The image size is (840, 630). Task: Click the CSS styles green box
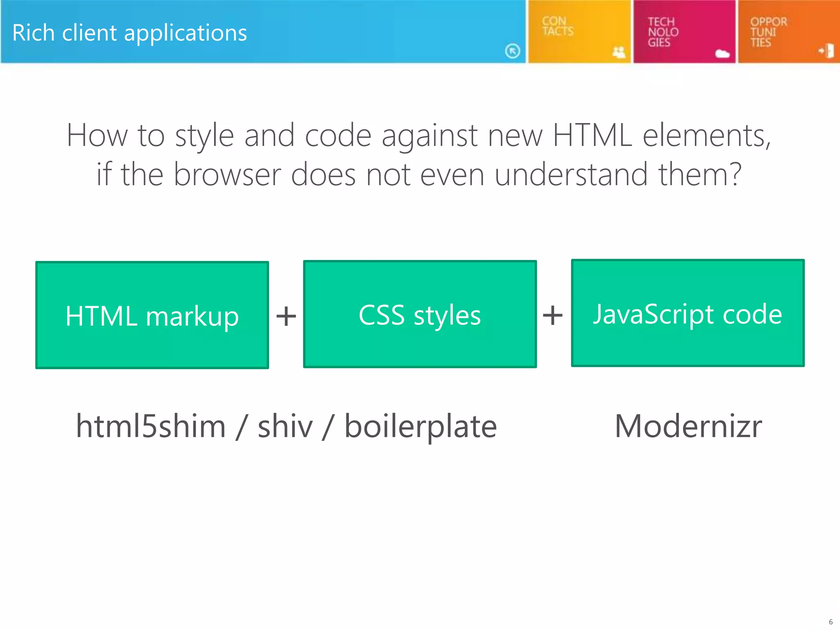click(420, 314)
